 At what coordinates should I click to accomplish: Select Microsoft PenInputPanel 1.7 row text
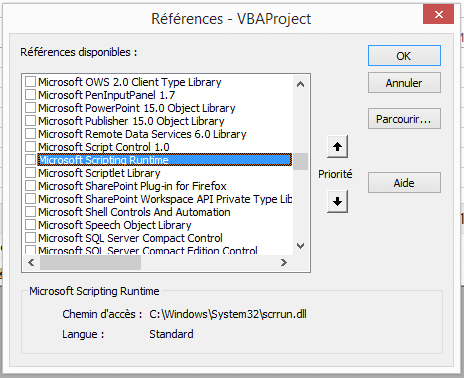click(x=107, y=95)
